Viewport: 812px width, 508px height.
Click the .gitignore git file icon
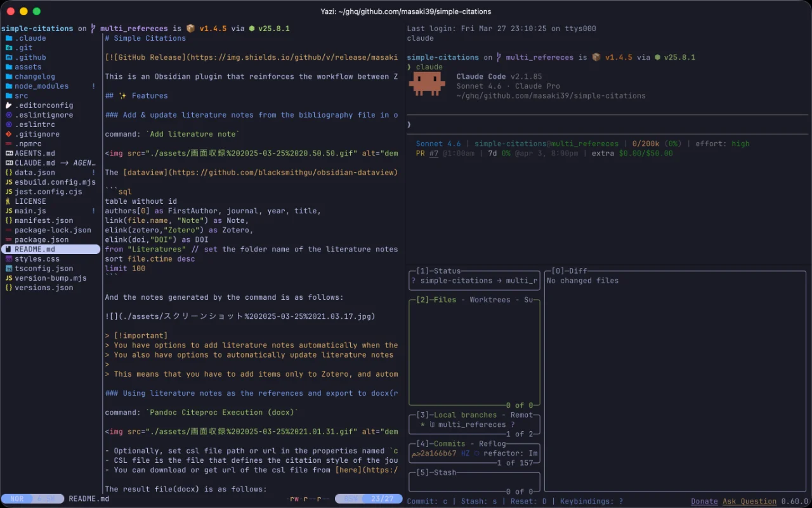pos(9,134)
